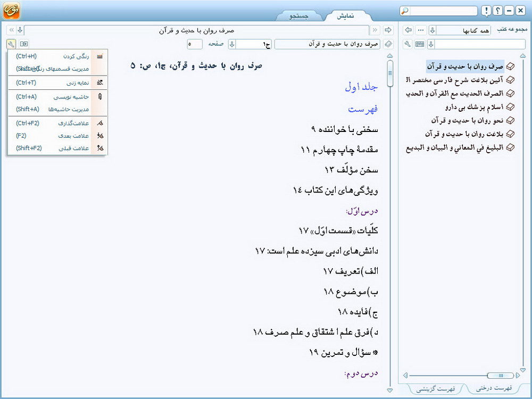Click the double-chevron button at the title field's right end
This screenshot has height=399, width=532.
(375, 30)
